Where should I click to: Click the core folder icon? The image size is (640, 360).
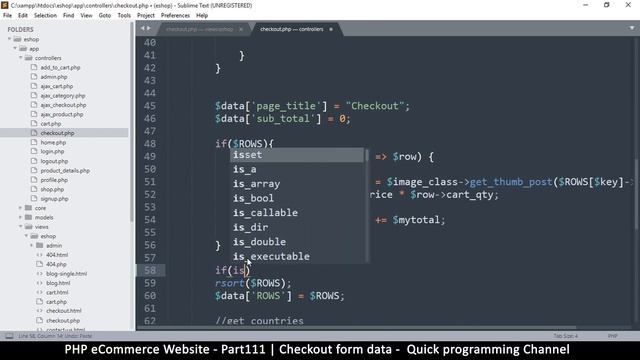[29, 208]
